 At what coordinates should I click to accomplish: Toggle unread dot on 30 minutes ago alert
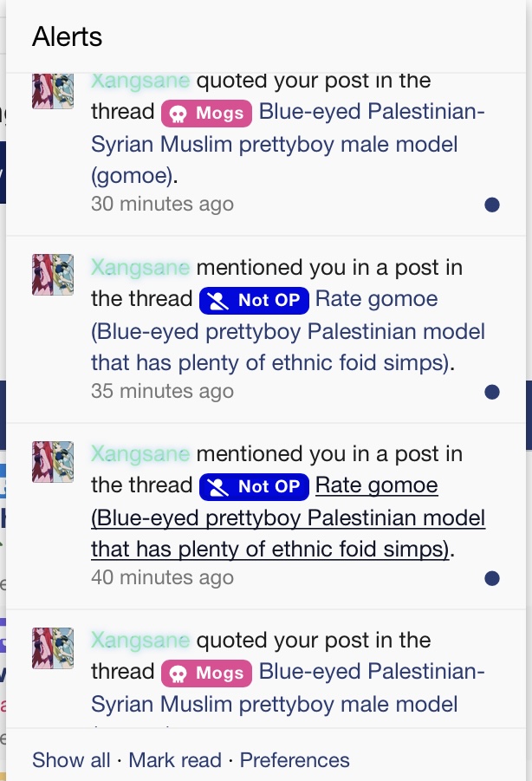pos(491,205)
